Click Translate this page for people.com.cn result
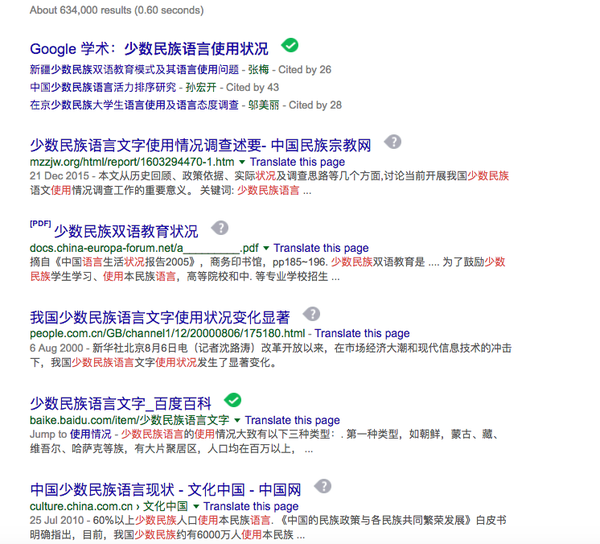This screenshot has height=544, width=600. (x=362, y=333)
